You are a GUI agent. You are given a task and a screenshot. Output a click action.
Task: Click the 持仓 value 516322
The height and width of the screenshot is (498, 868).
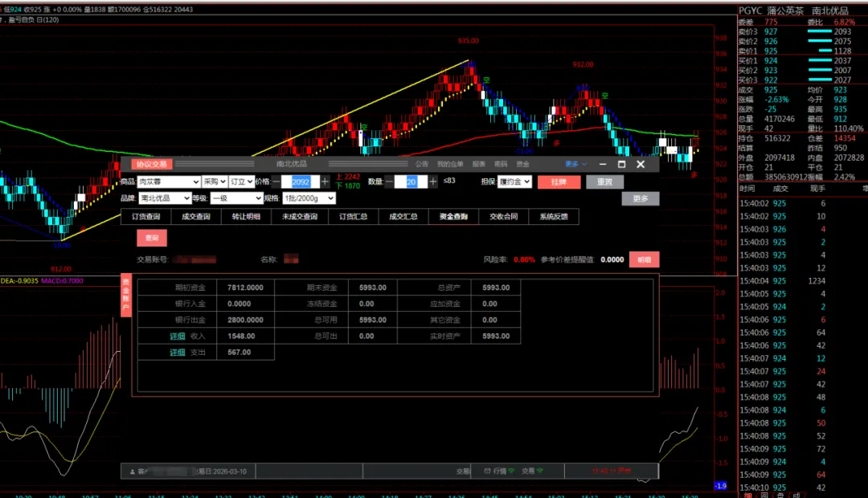pyautogui.click(x=777, y=138)
